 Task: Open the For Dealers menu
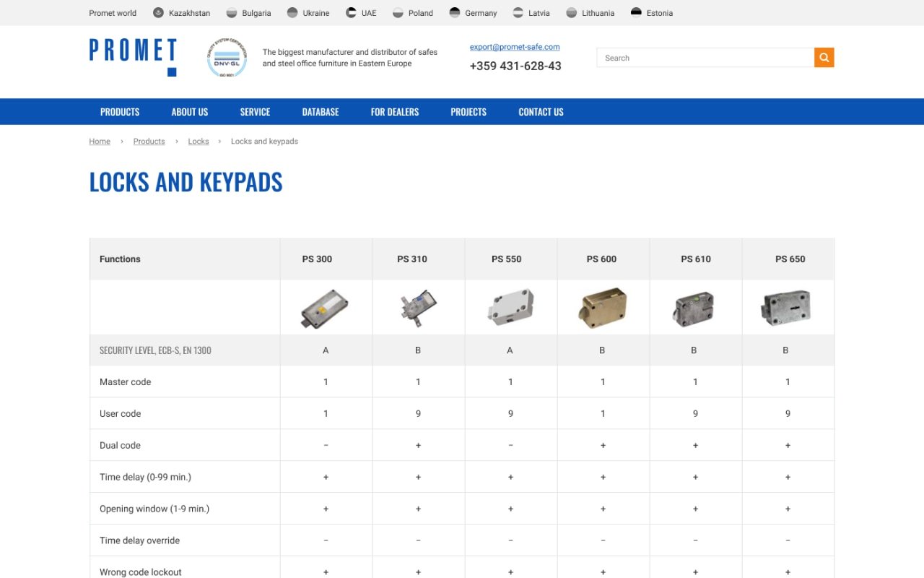[x=395, y=112]
